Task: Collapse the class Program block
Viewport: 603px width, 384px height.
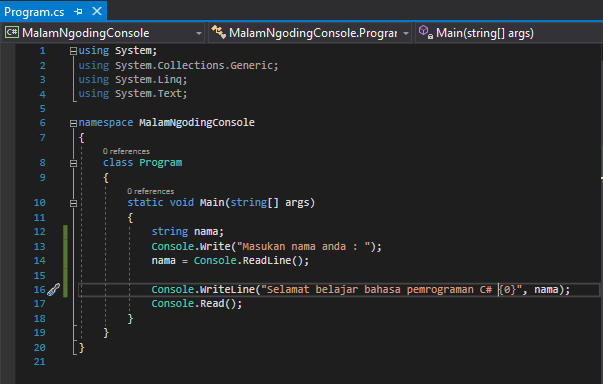Action: [73, 163]
